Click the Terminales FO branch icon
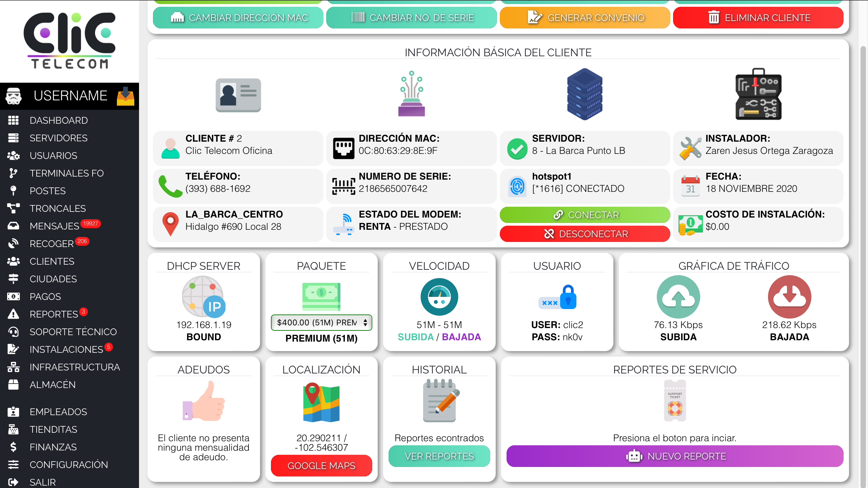Screen dimensions: 868x488 [13, 173]
